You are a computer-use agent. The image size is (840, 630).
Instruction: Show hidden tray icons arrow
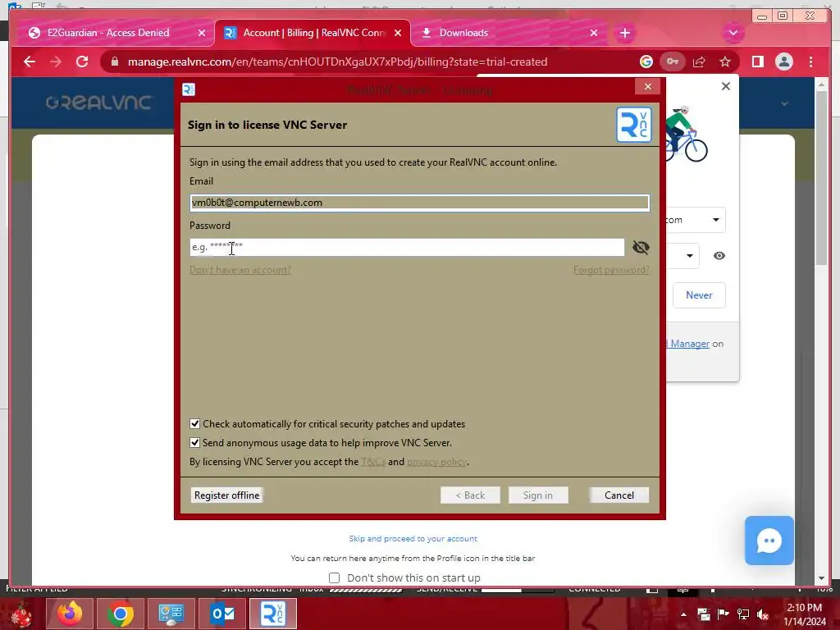click(x=683, y=614)
